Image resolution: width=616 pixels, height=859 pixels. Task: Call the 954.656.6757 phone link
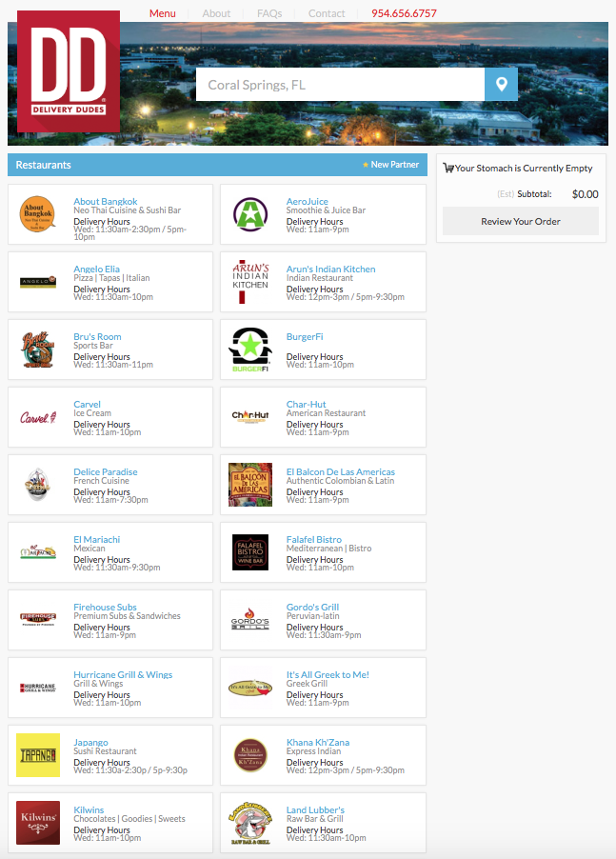[404, 13]
